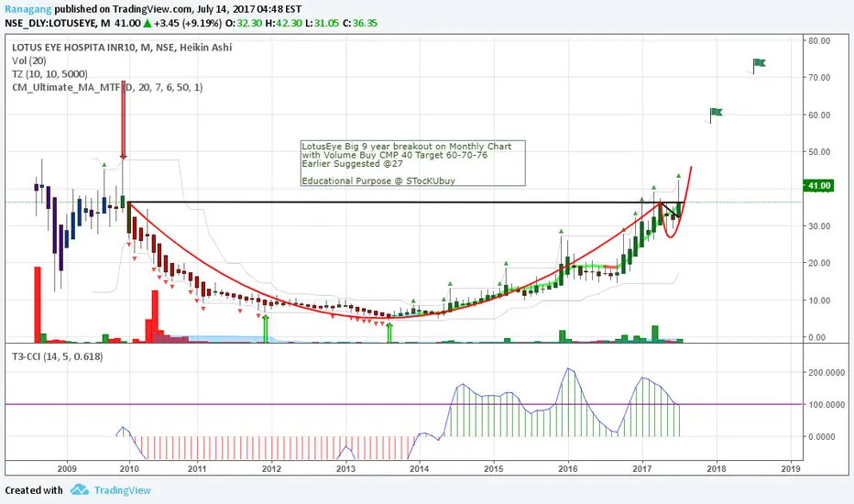Select the Vol (20) indicator label

(x=29, y=60)
